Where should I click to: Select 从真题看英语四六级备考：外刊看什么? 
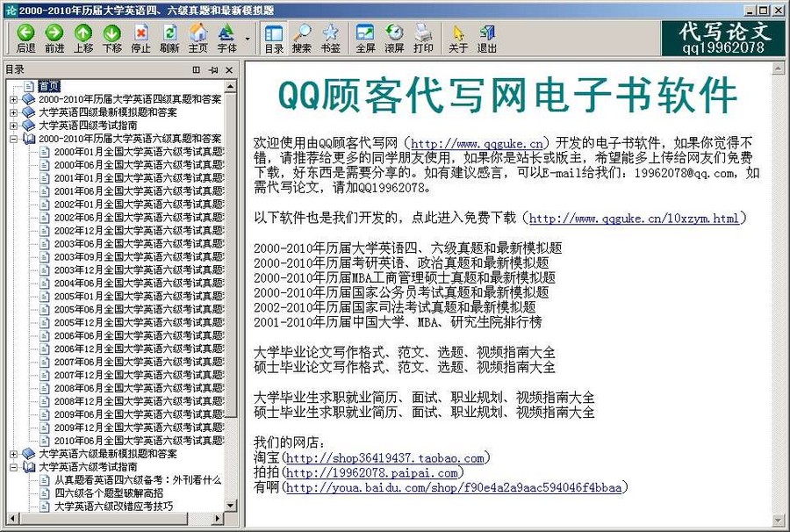138,480
